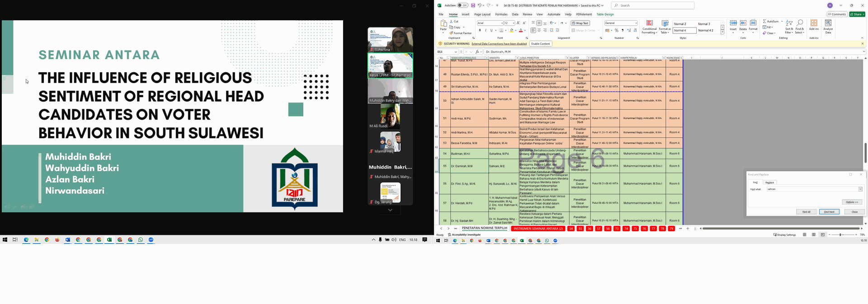Image resolution: width=868 pixels, height=304 pixels.
Task: Click the Percent Style icon
Action: coord(617,30)
